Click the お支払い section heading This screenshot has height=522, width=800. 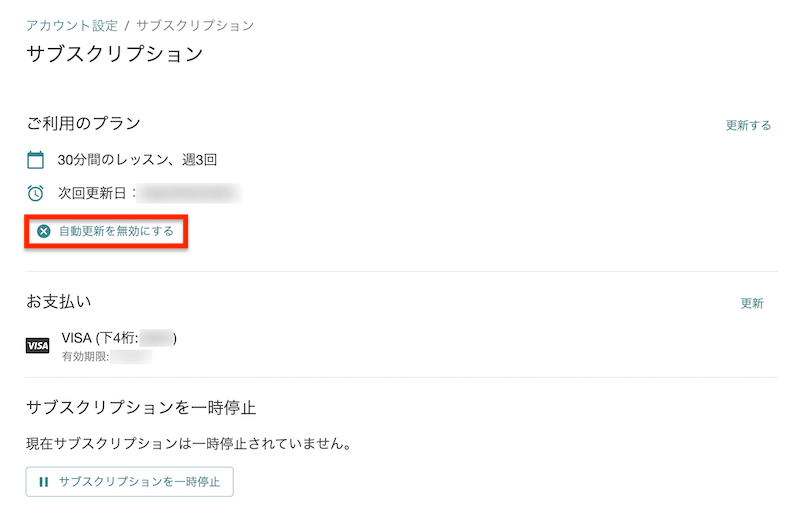tap(59, 301)
